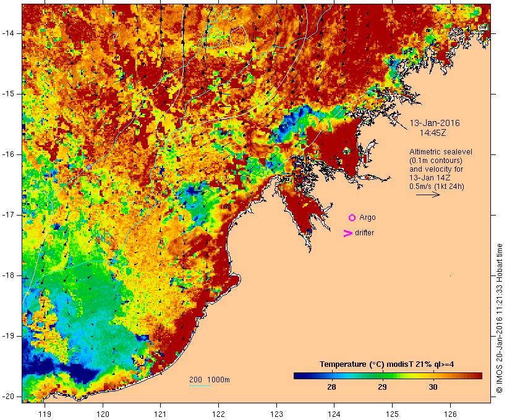Image resolution: width=507 pixels, height=420 pixels.
Task: Click longitude label 119
Action: pos(45,414)
